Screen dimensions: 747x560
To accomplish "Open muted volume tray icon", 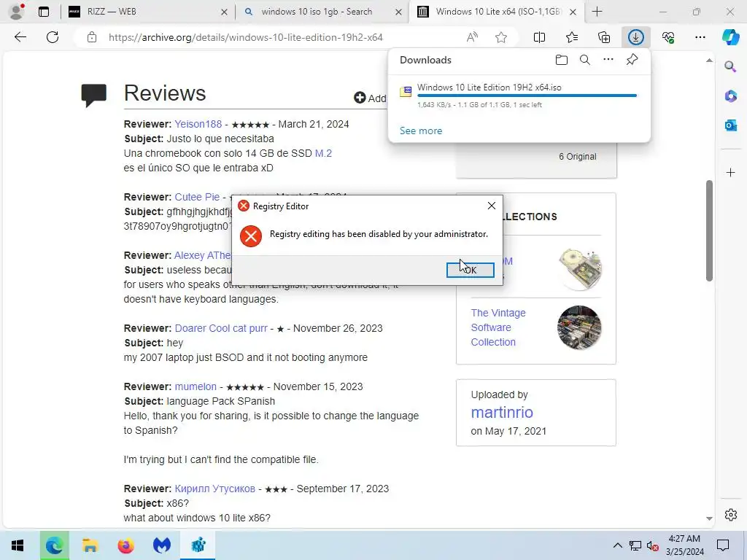I will [652, 545].
